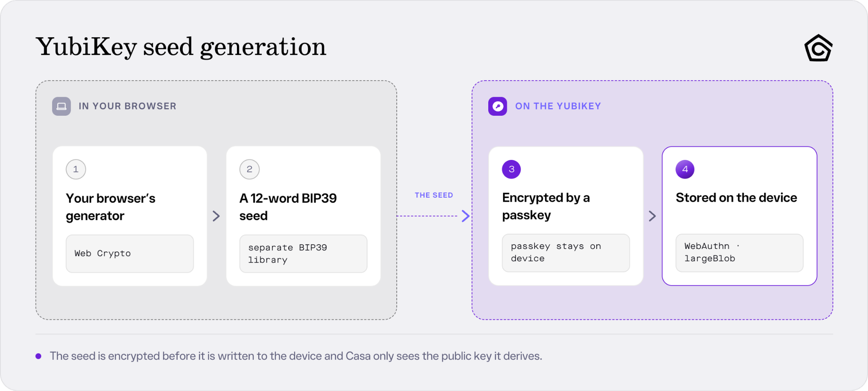Click the Casa logo in top corner
The height and width of the screenshot is (391, 868).
click(x=819, y=48)
